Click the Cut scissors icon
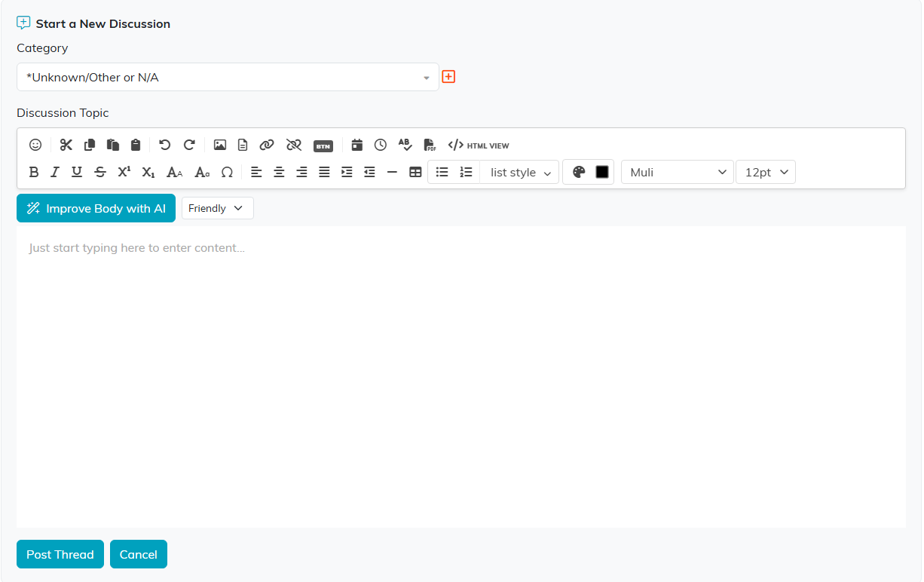Image resolution: width=924 pixels, height=582 pixels. [66, 145]
